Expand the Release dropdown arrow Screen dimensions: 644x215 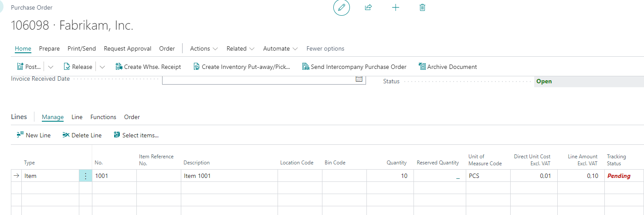102,67
